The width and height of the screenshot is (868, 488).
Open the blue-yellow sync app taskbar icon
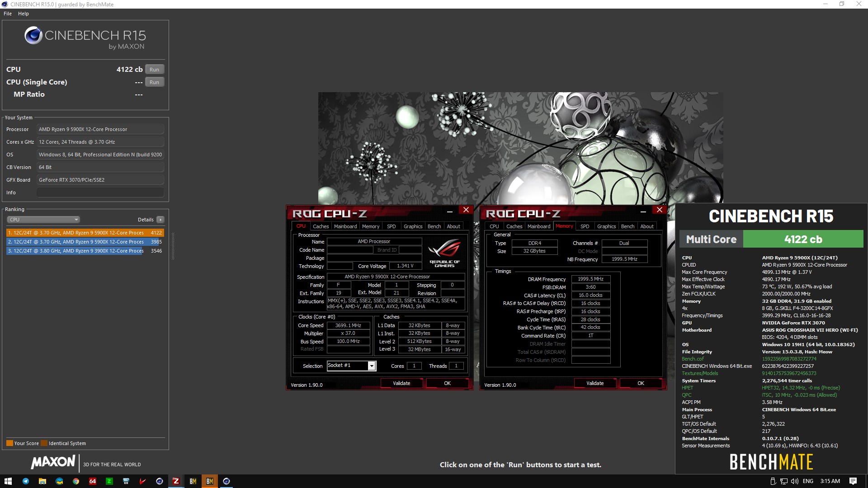point(59,481)
